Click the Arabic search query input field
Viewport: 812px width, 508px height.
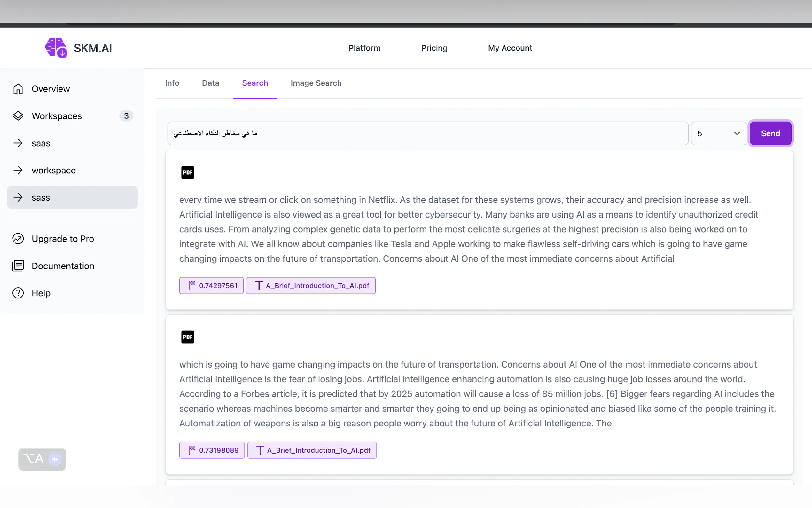click(x=427, y=133)
